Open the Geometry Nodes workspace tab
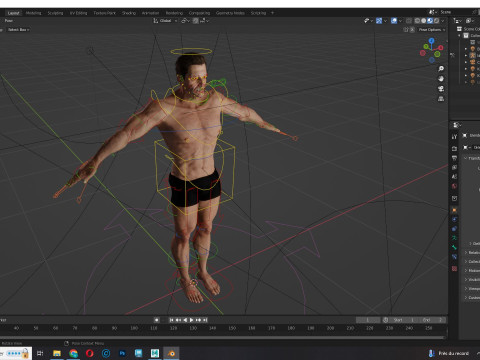480x360 pixels. pos(230,13)
